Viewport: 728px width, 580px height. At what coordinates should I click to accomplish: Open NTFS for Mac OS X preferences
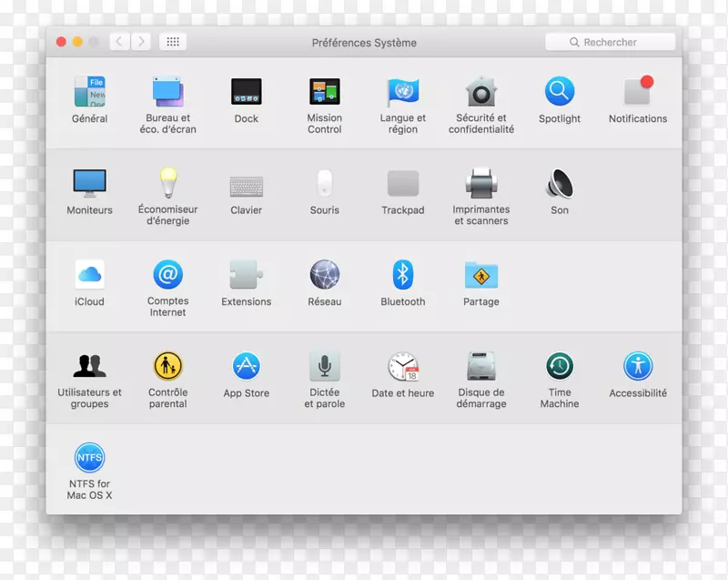[89, 458]
